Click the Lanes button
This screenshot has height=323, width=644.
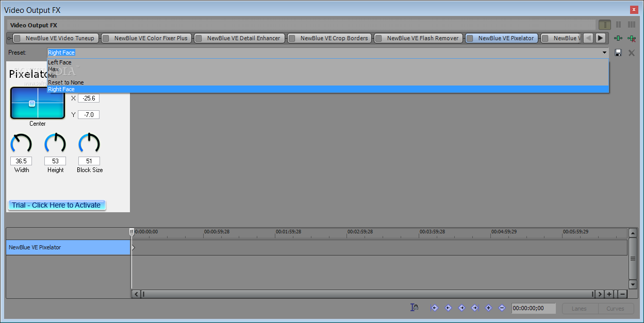tap(579, 309)
